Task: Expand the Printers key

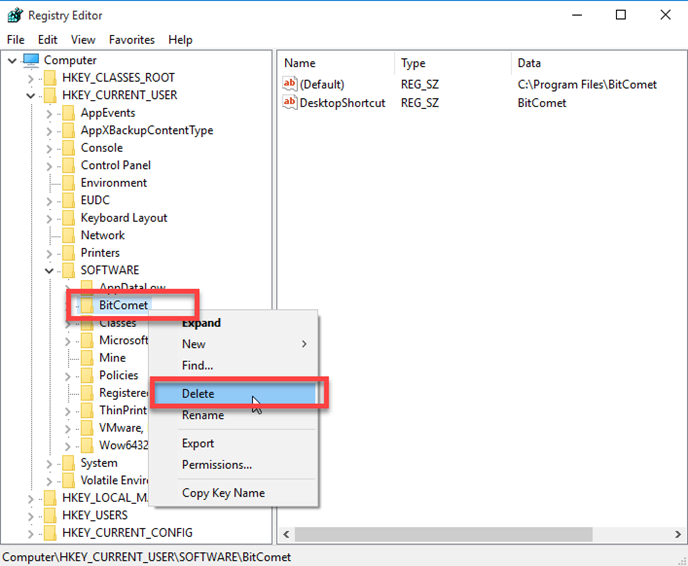Action: point(49,254)
